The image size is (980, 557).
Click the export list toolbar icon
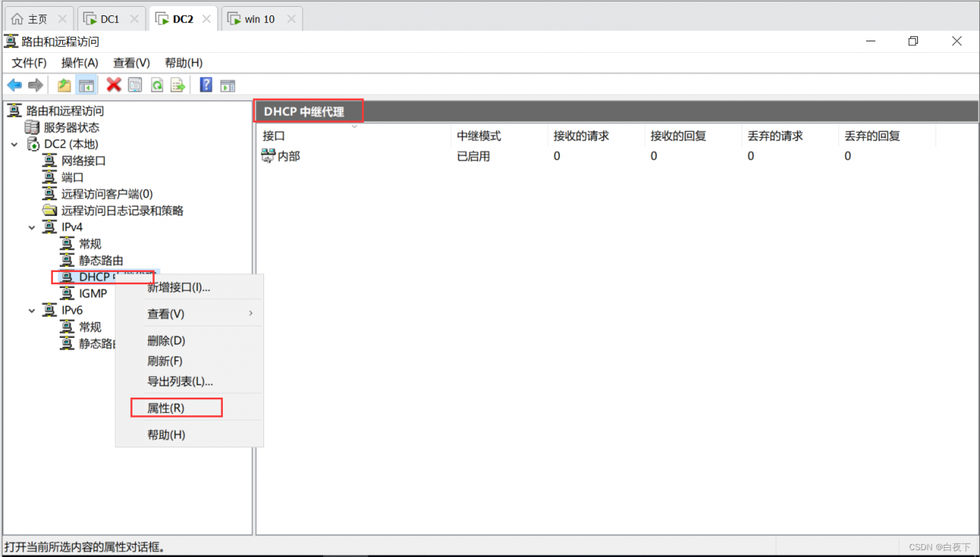point(178,85)
